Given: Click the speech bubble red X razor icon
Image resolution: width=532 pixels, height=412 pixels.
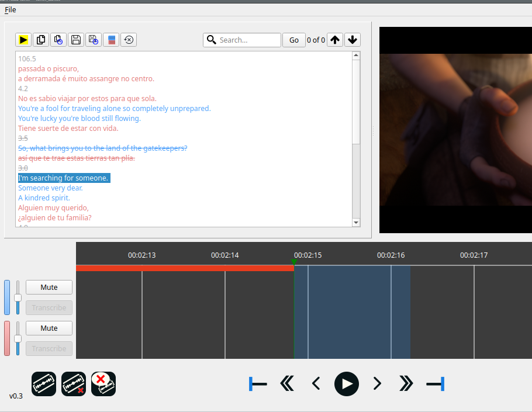Looking at the screenshot, I should pyautogui.click(x=103, y=384).
